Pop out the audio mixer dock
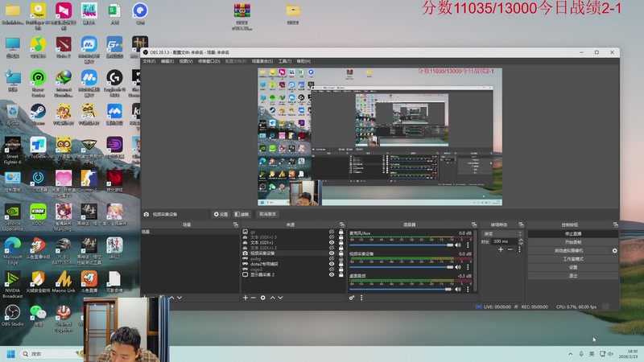This screenshot has height=362, width=644. pos(474,225)
